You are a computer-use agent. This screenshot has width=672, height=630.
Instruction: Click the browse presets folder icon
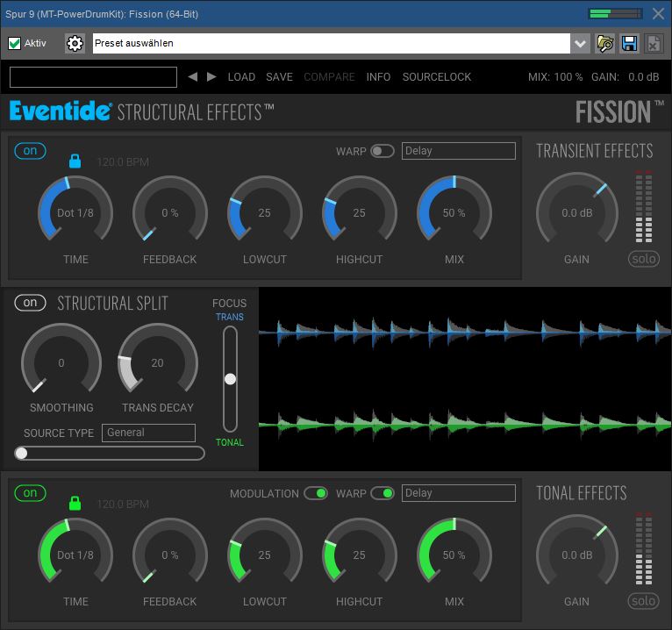coord(604,43)
